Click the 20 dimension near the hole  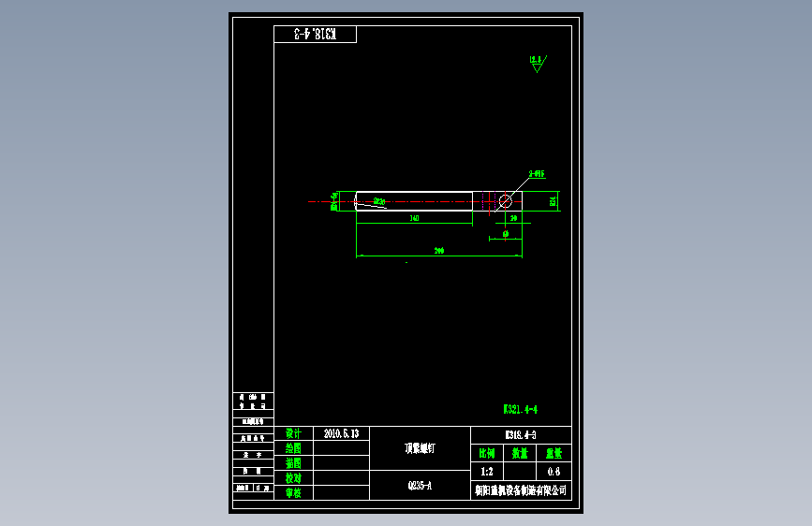pyautogui.click(x=514, y=218)
